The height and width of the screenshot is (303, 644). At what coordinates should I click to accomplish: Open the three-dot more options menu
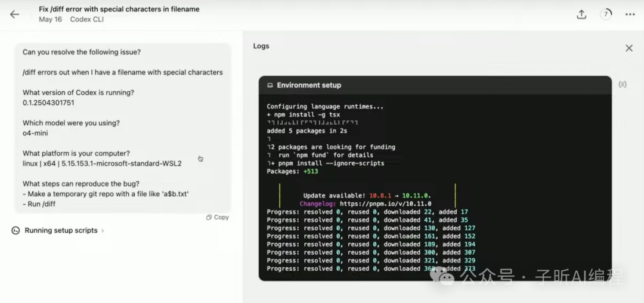[x=630, y=14]
